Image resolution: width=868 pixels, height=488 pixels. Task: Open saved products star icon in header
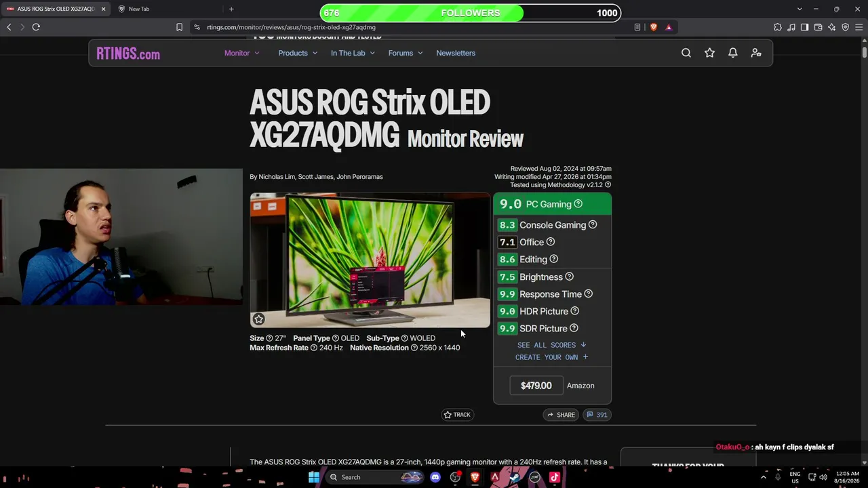709,53
